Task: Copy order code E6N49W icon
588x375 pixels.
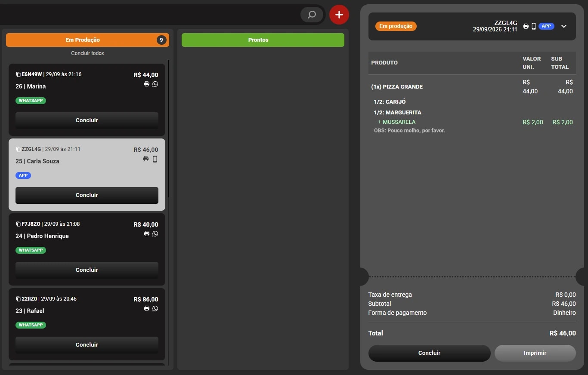Action: point(18,74)
